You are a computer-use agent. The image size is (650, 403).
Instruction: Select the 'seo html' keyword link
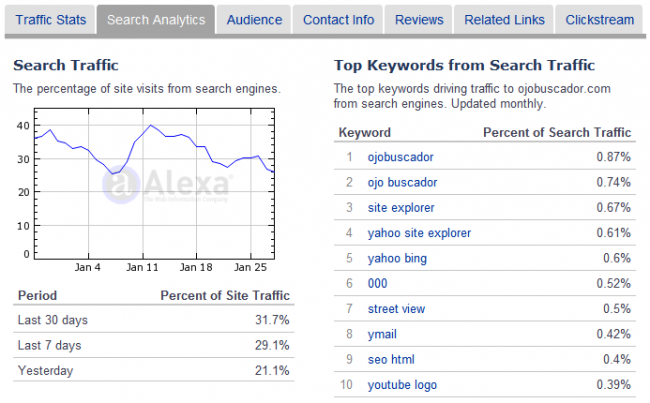391,359
